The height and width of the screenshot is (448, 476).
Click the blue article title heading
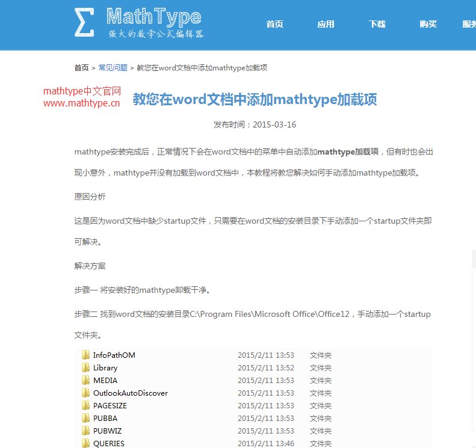click(255, 99)
